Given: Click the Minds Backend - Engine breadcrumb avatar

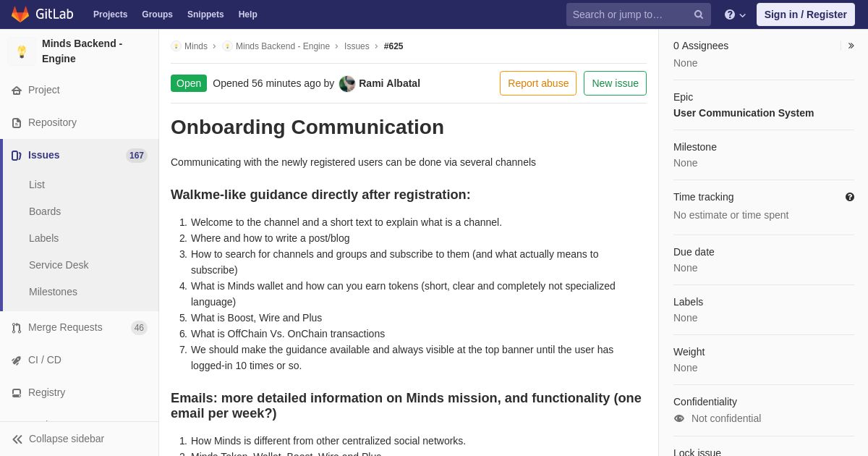Looking at the screenshot, I should point(227,46).
